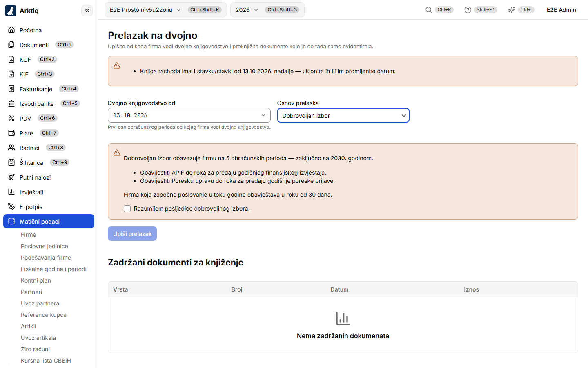Viewport: 588px width, 368px height.
Task: Click the Datum column header
Action: tap(339, 289)
